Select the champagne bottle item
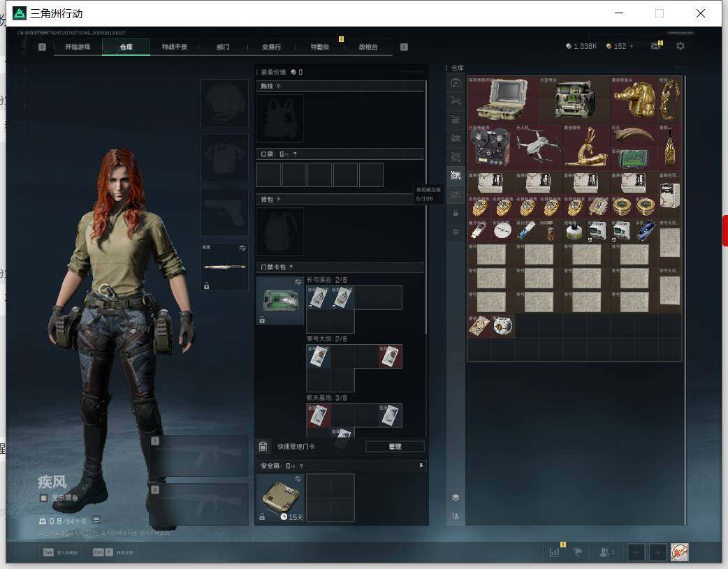728x569 pixels. point(669,147)
